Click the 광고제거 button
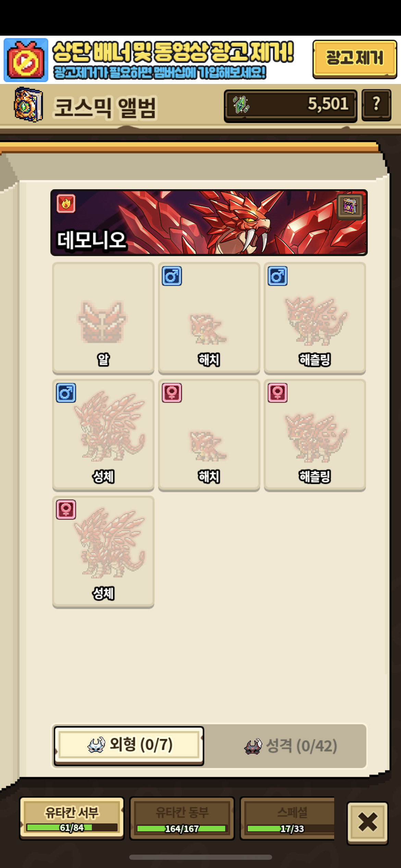Screen dimensions: 401x868 [x=354, y=59]
